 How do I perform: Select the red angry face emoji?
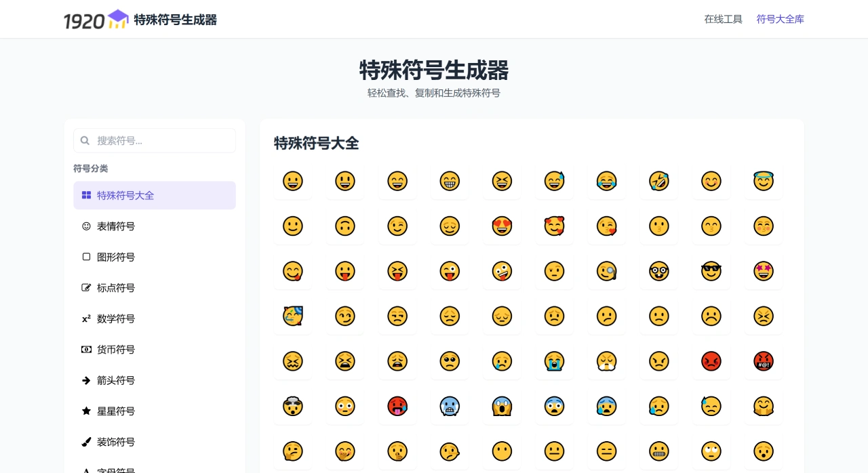pos(711,361)
